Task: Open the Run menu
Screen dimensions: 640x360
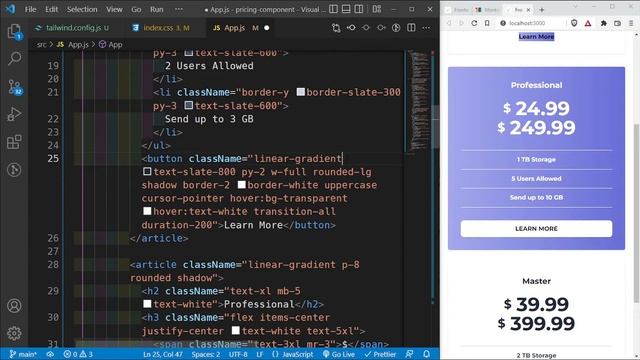Action: (156, 9)
